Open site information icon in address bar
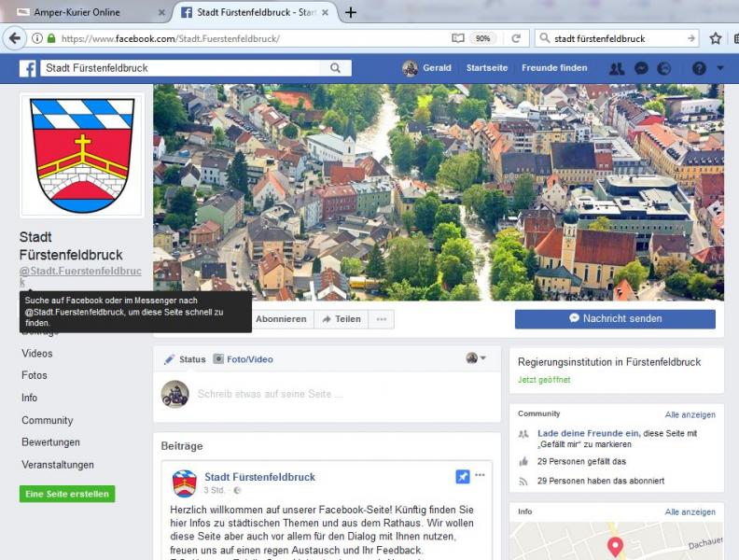This screenshot has width=739, height=560. [x=36, y=38]
